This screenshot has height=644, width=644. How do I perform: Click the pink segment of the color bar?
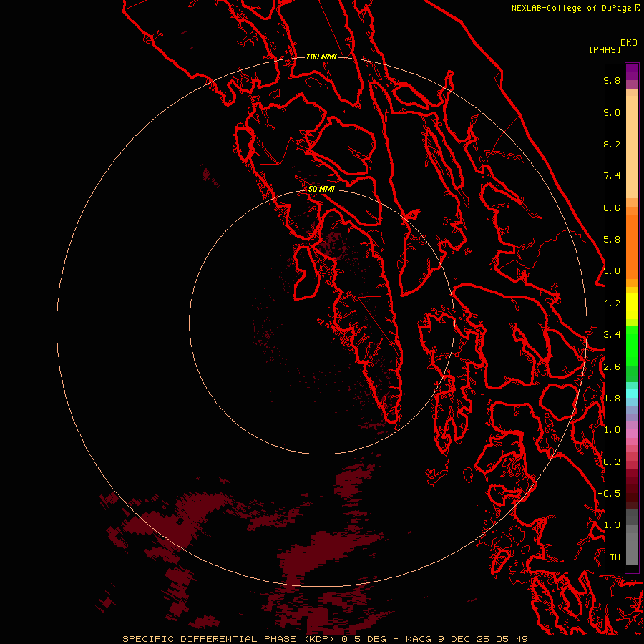point(632,434)
